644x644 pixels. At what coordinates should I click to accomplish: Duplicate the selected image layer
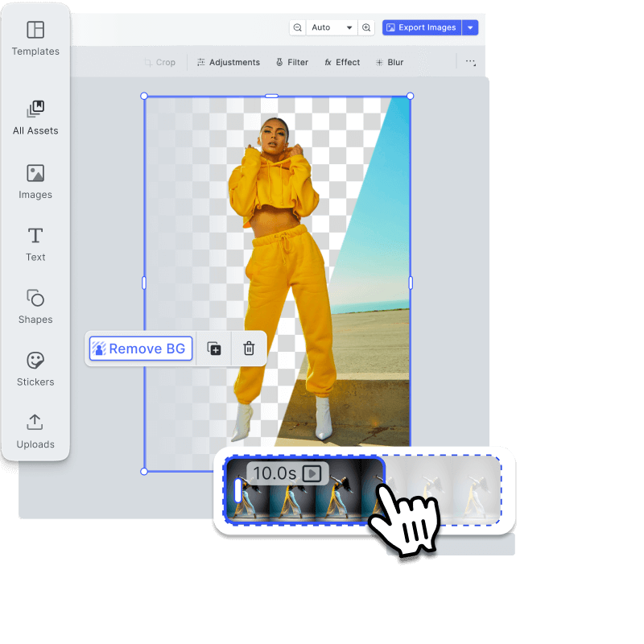(x=214, y=349)
